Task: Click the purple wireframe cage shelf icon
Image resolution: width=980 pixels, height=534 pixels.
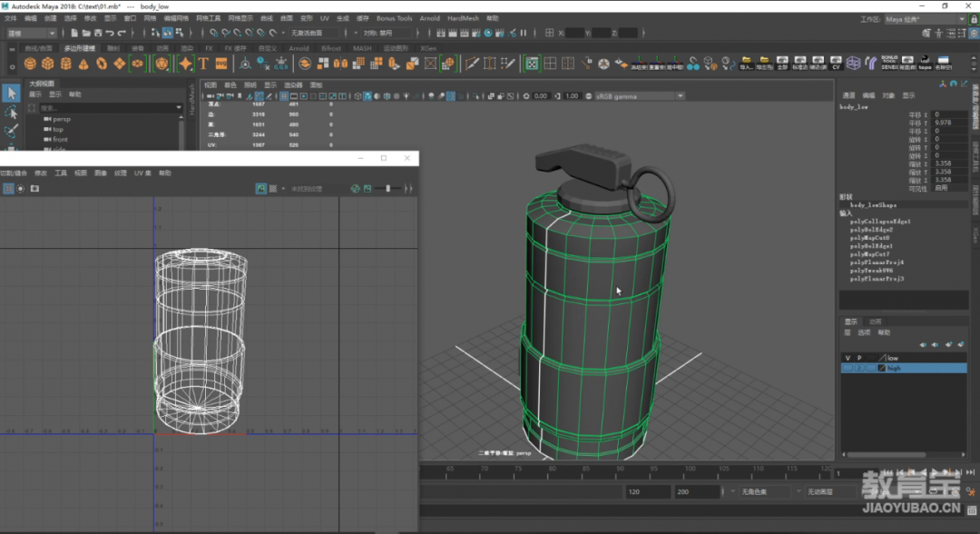Action: 853,63
